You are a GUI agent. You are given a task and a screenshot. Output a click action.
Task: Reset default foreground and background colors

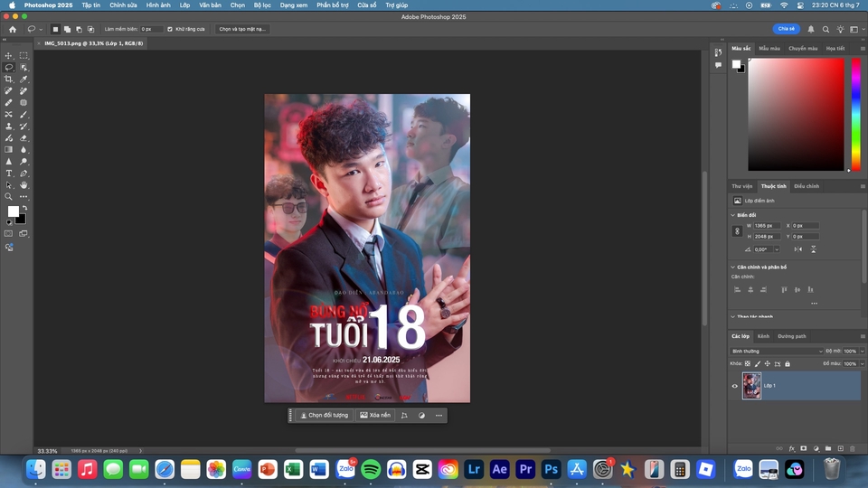point(9,222)
